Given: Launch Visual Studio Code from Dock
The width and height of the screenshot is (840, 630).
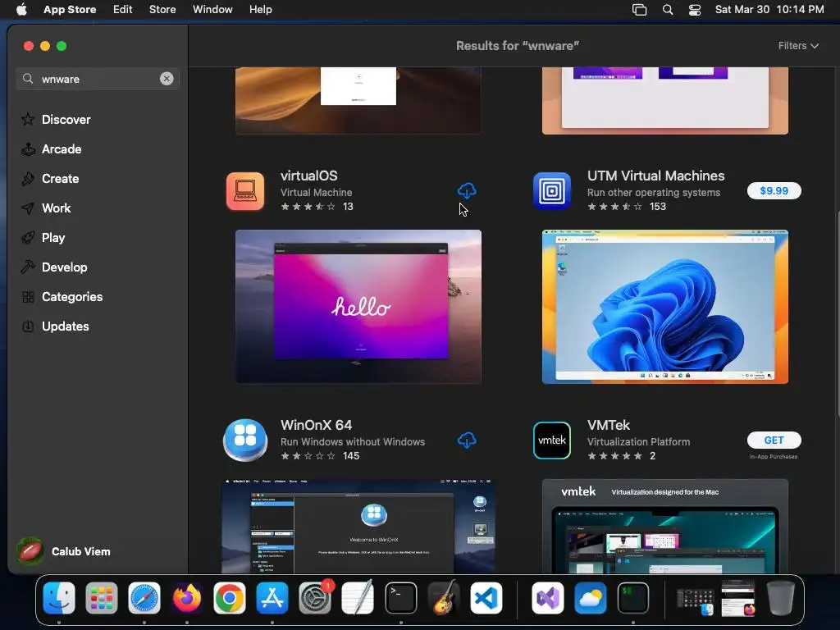Looking at the screenshot, I should coord(486,598).
